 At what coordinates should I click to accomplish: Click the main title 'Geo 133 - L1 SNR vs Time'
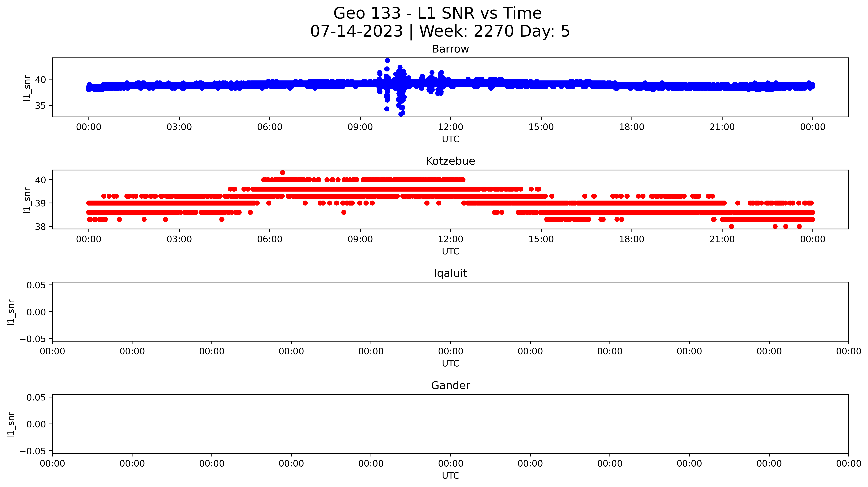437,13
